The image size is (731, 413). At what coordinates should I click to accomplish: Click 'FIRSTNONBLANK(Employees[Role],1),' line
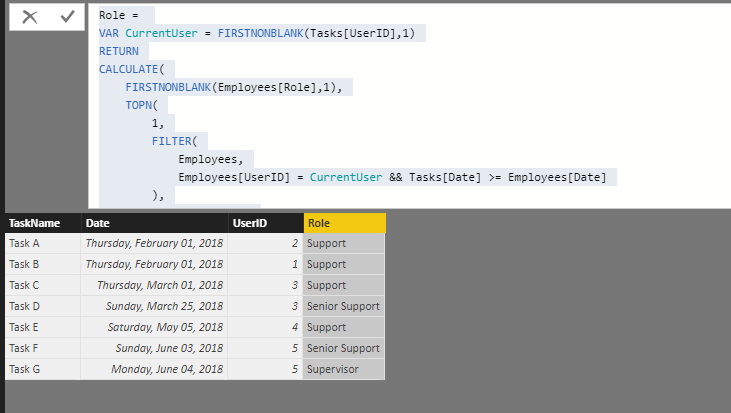point(234,88)
